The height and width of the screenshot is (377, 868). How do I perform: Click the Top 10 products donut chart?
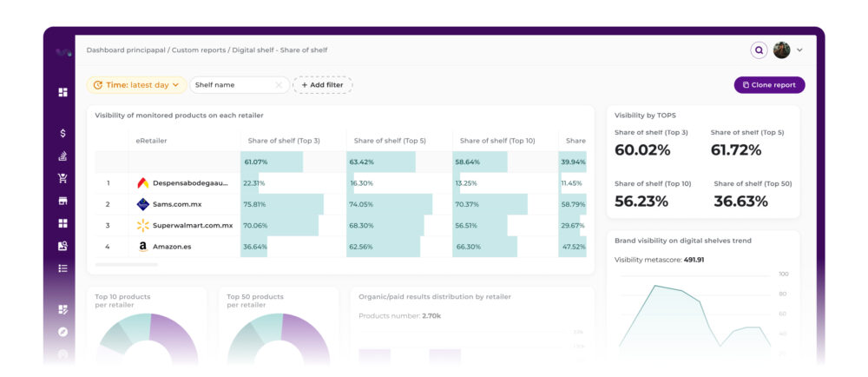(x=147, y=339)
